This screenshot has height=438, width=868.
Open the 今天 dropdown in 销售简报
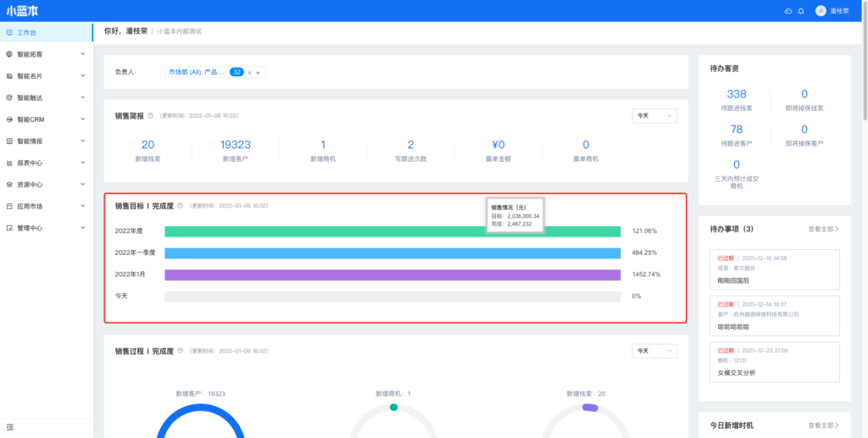tap(654, 115)
